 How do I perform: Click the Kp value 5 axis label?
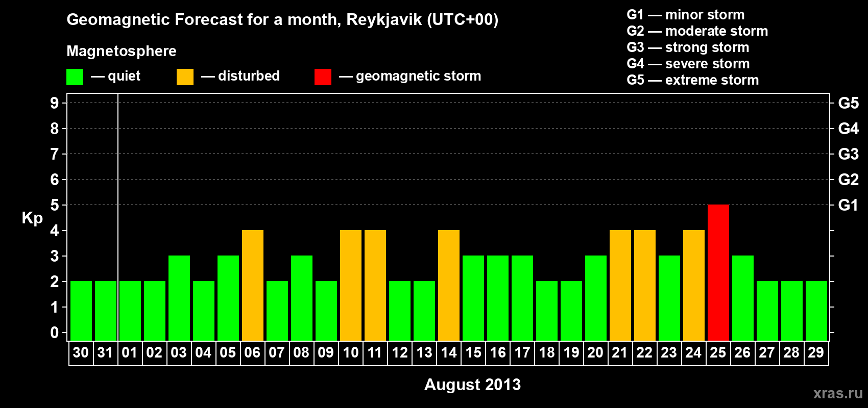[x=55, y=205]
